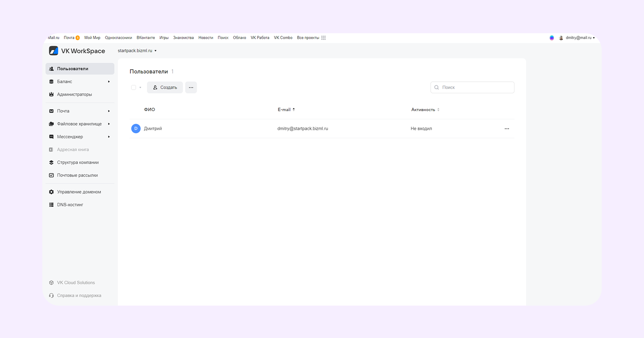This screenshot has height=338, width=644.
Task: Click the Дмитрий user avatar
Action: [136, 129]
